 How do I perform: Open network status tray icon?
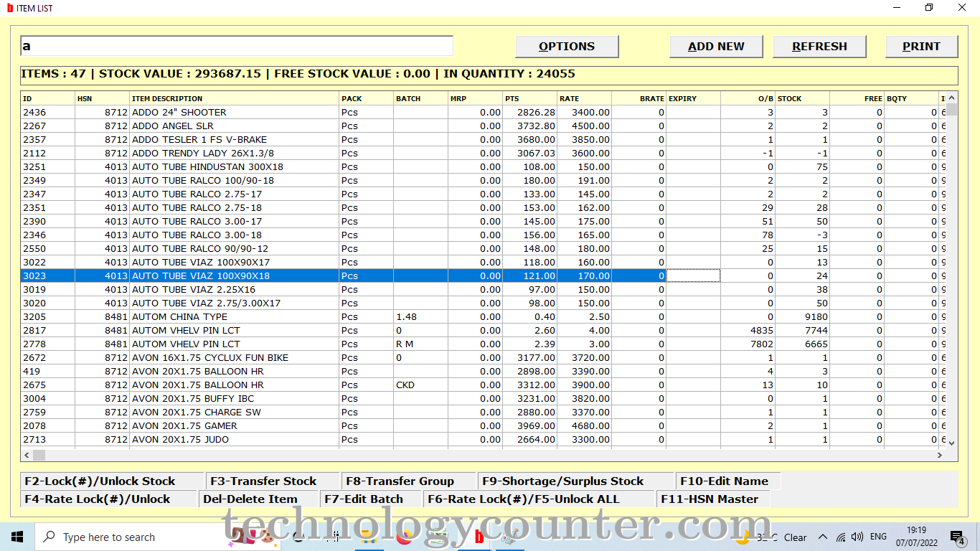pyautogui.click(x=839, y=537)
